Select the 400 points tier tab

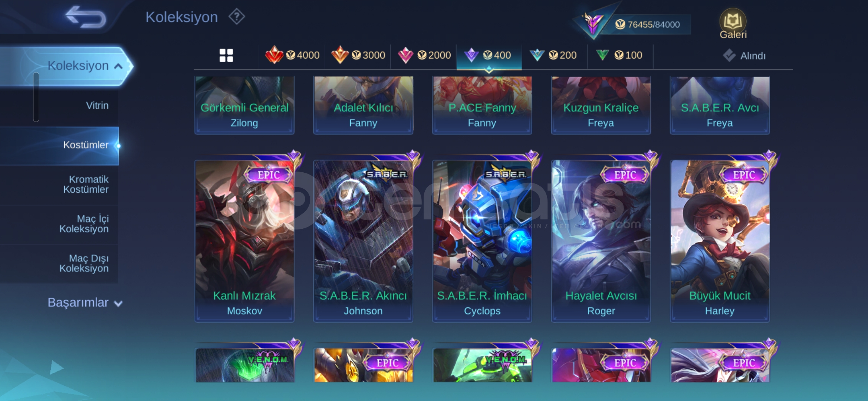pyautogui.click(x=489, y=56)
